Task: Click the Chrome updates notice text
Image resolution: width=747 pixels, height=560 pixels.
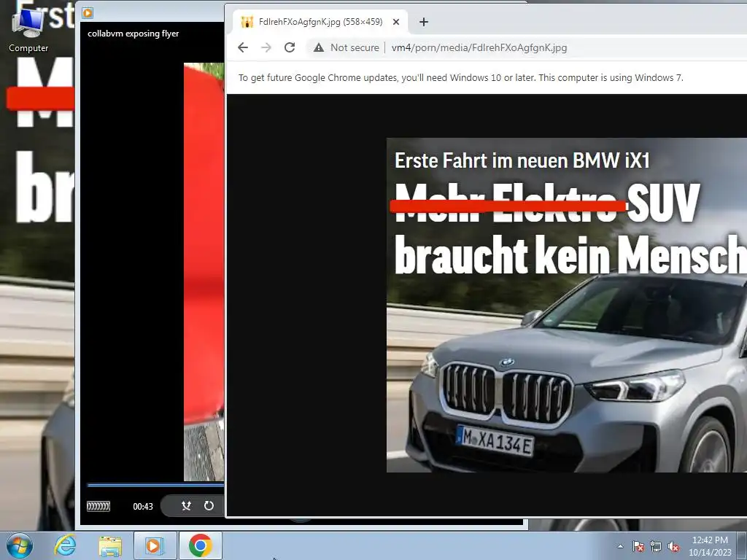Action: coord(461,77)
